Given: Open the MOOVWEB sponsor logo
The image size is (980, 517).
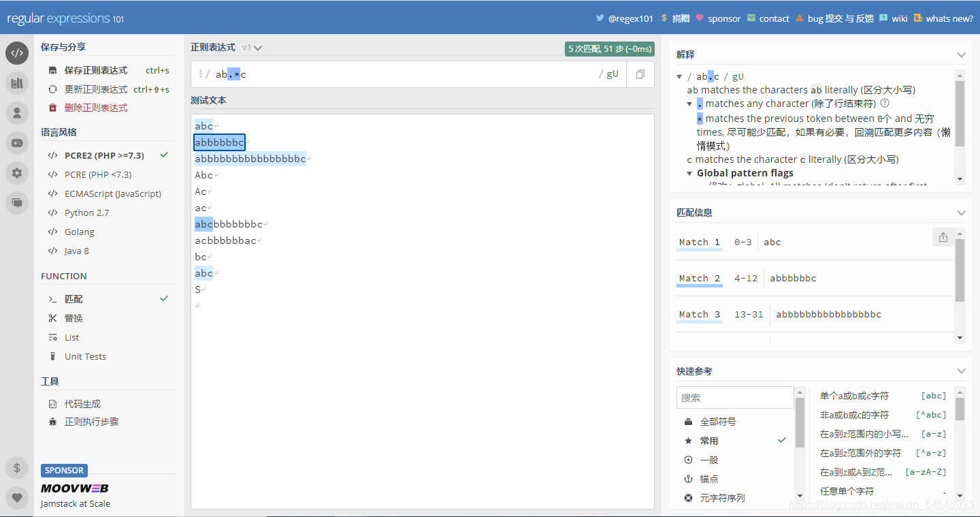Looking at the screenshot, I should pos(75,488).
